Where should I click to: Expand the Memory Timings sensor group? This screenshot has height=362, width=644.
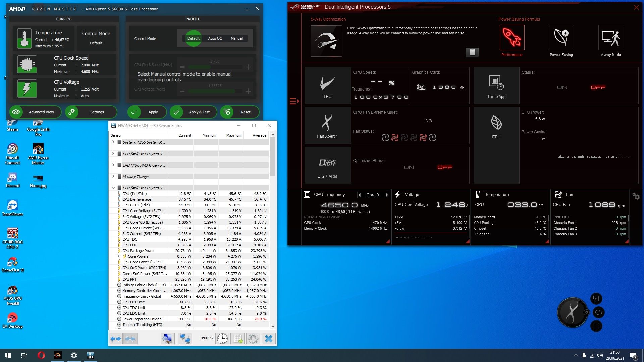pyautogui.click(x=113, y=176)
